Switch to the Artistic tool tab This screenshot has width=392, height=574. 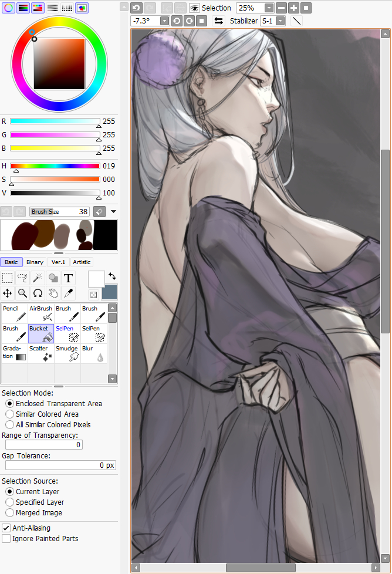tap(82, 262)
